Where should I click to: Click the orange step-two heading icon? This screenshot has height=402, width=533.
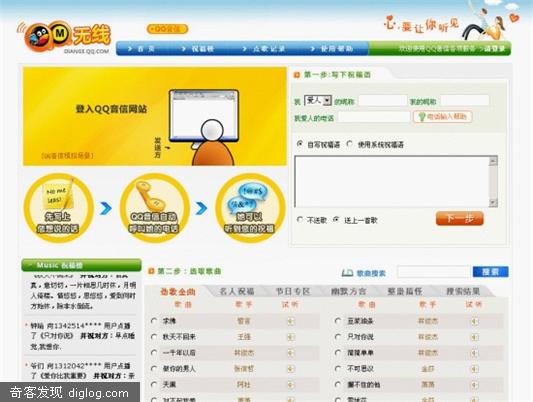pos(151,271)
